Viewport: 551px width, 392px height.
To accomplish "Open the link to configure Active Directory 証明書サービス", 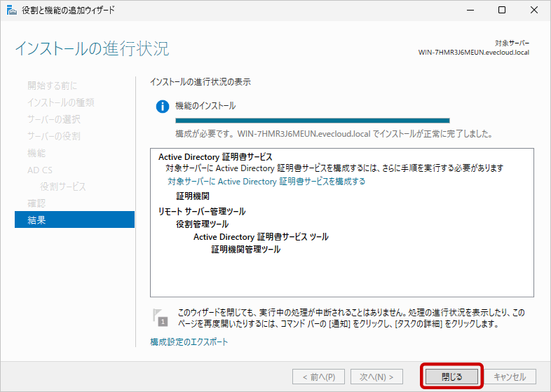I will (x=266, y=181).
